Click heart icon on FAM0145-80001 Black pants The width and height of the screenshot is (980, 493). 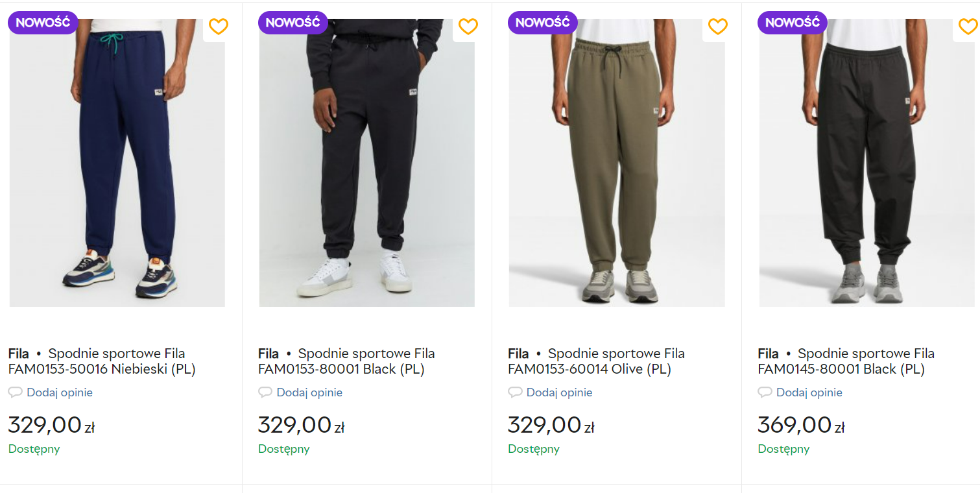pyautogui.click(x=968, y=27)
